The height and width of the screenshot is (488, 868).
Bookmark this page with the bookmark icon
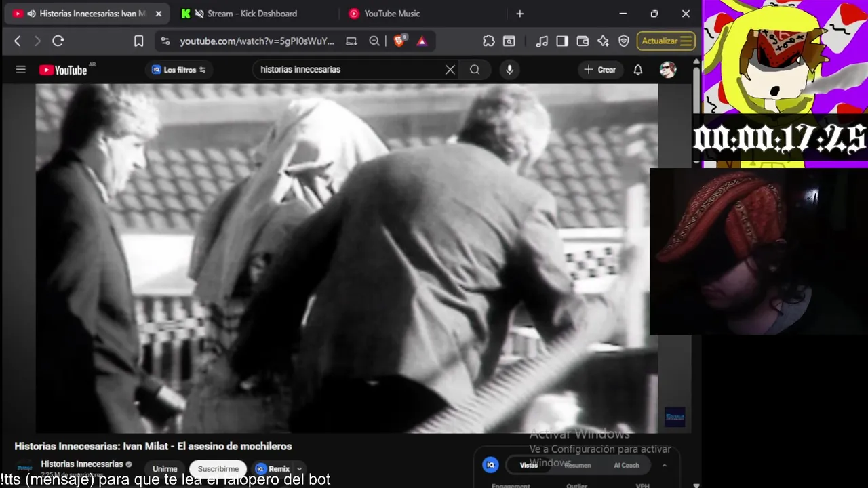[138, 41]
